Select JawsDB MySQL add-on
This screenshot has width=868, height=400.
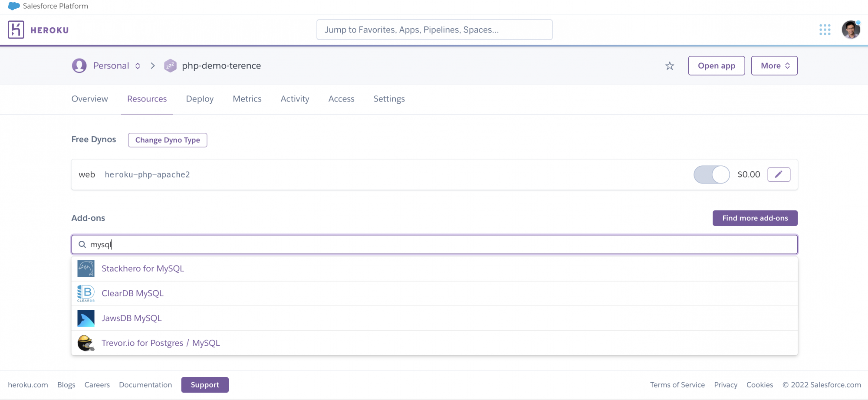pyautogui.click(x=434, y=318)
